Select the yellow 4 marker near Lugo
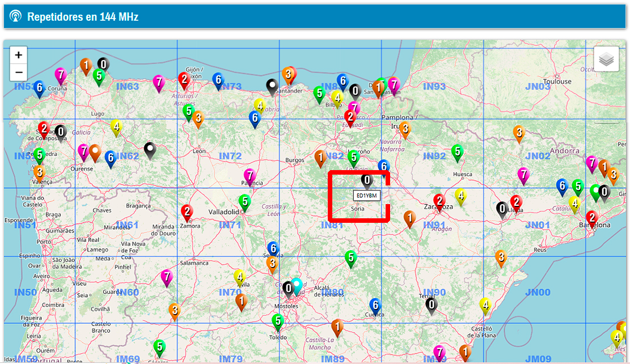 [116, 129]
